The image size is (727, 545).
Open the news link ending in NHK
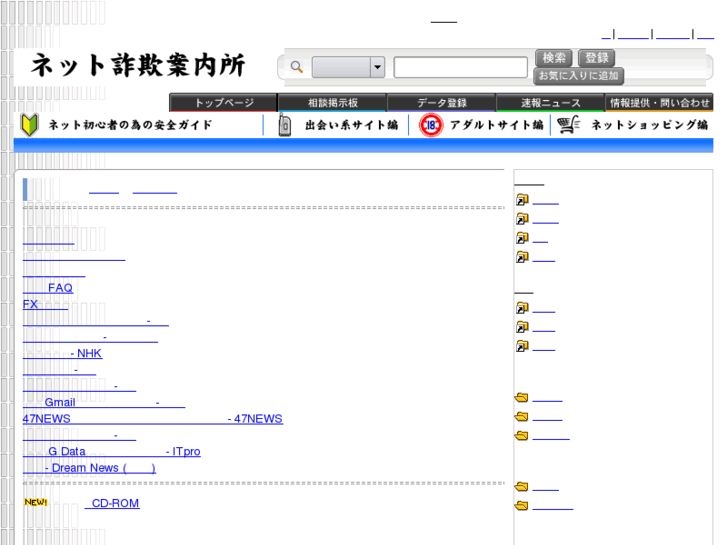(62, 353)
